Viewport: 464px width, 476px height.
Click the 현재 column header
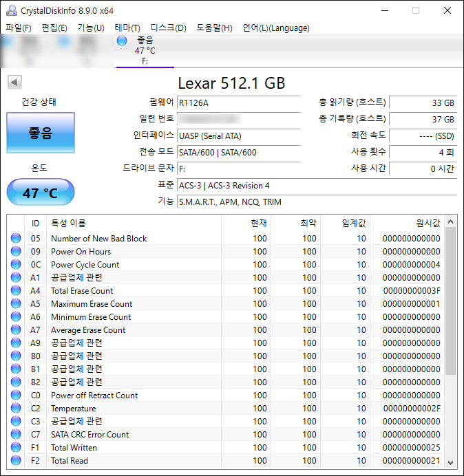(x=246, y=223)
